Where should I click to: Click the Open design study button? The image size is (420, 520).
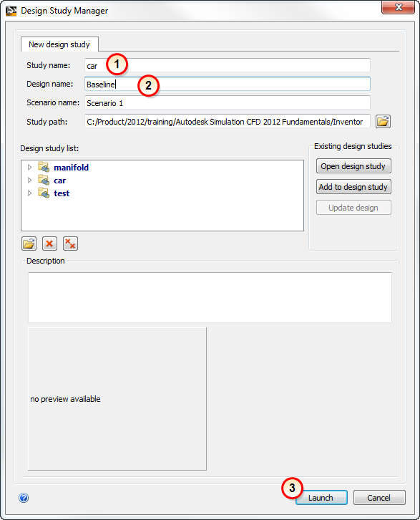click(x=353, y=166)
